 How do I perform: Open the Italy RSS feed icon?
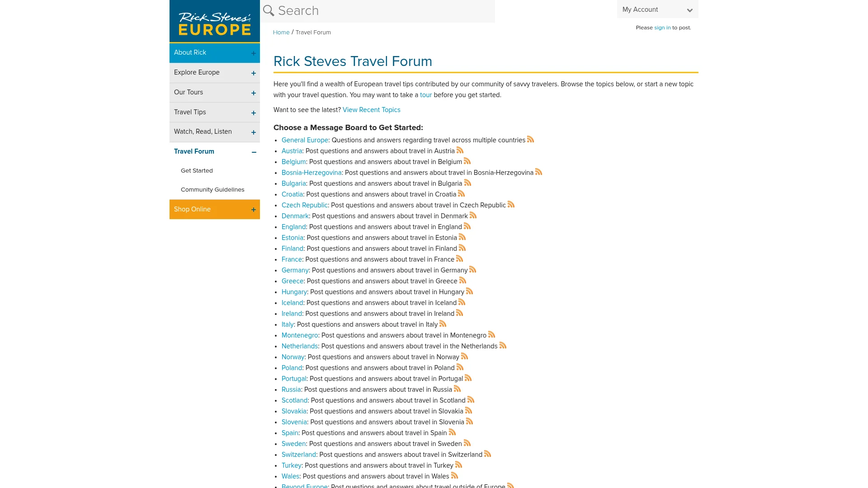coord(443,324)
